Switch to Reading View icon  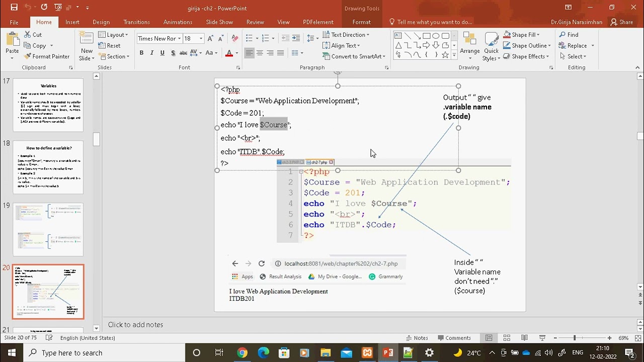pyautogui.click(x=524, y=338)
